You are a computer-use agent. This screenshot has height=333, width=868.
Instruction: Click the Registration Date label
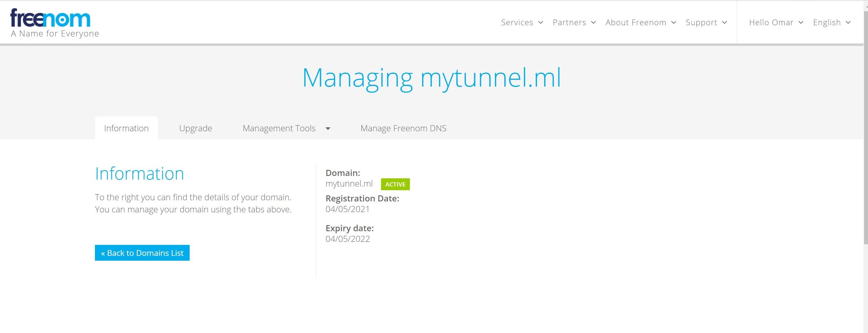[x=362, y=198]
